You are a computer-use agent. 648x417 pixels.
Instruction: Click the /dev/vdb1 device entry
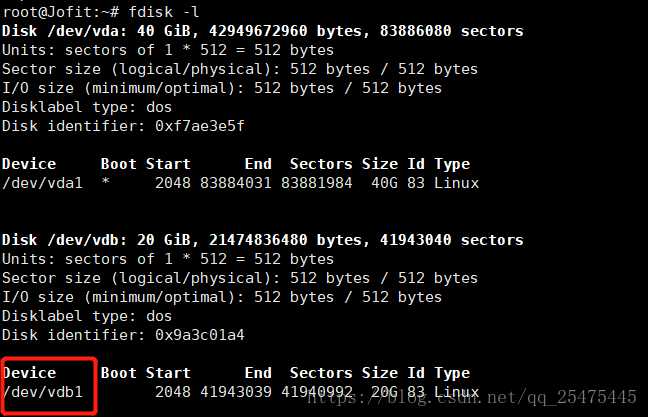click(43, 392)
